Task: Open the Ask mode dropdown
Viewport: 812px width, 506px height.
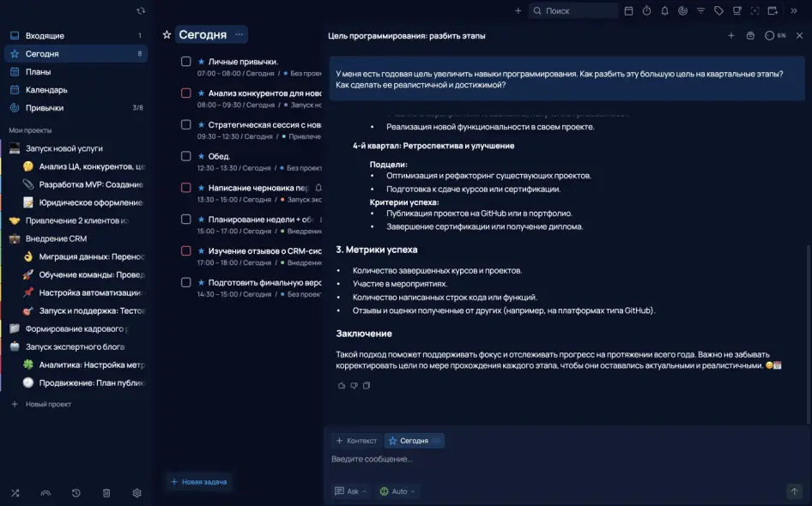Action: click(x=352, y=491)
